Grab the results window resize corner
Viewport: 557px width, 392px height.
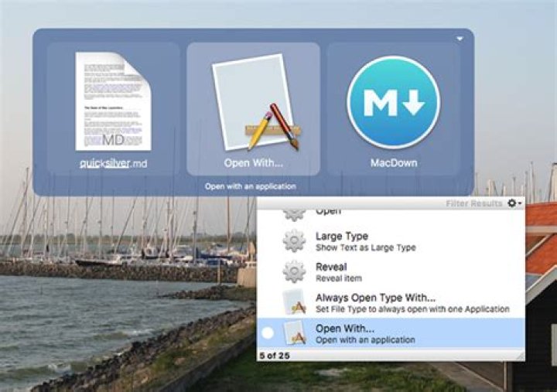tap(521, 356)
